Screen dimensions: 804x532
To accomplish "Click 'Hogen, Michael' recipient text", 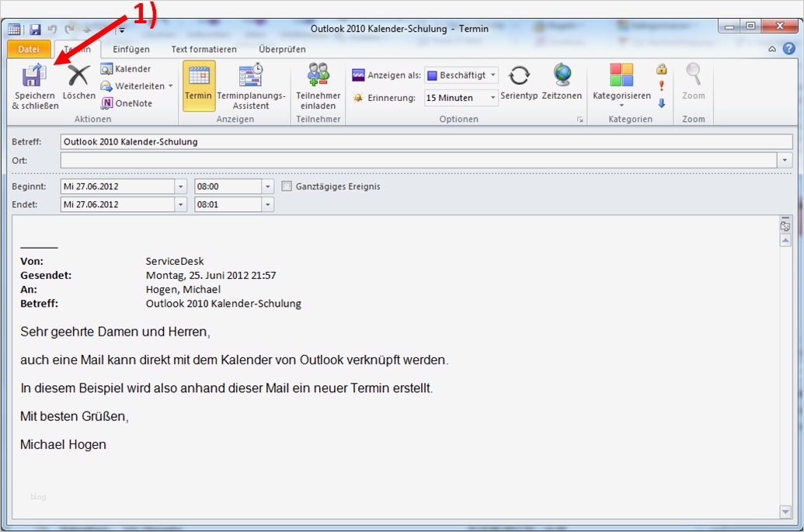I will pos(183,289).
